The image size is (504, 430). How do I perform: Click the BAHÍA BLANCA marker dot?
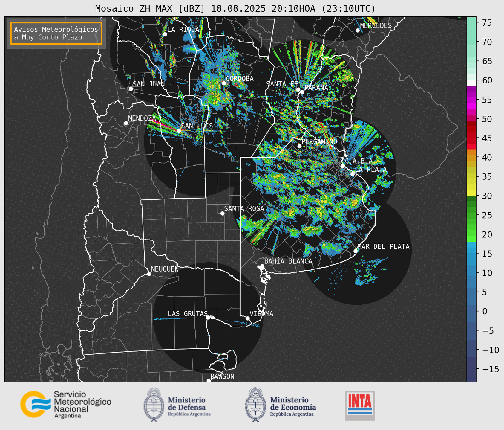[262, 266]
